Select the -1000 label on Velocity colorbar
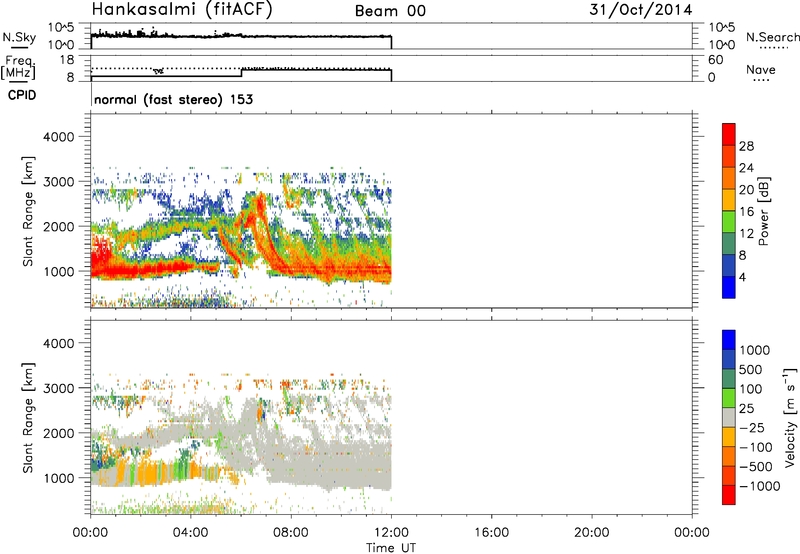800x554 pixels. pyautogui.click(x=759, y=486)
